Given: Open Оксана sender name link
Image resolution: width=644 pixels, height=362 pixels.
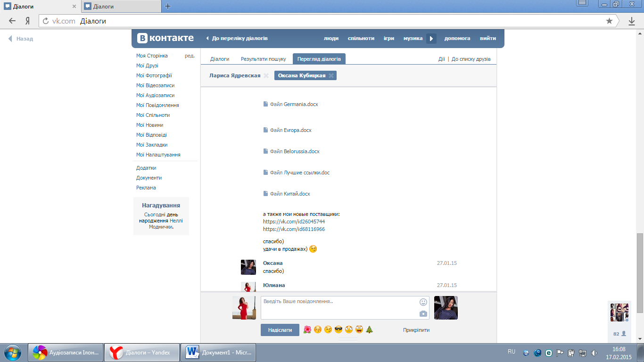Looking at the screenshot, I should [x=272, y=263].
